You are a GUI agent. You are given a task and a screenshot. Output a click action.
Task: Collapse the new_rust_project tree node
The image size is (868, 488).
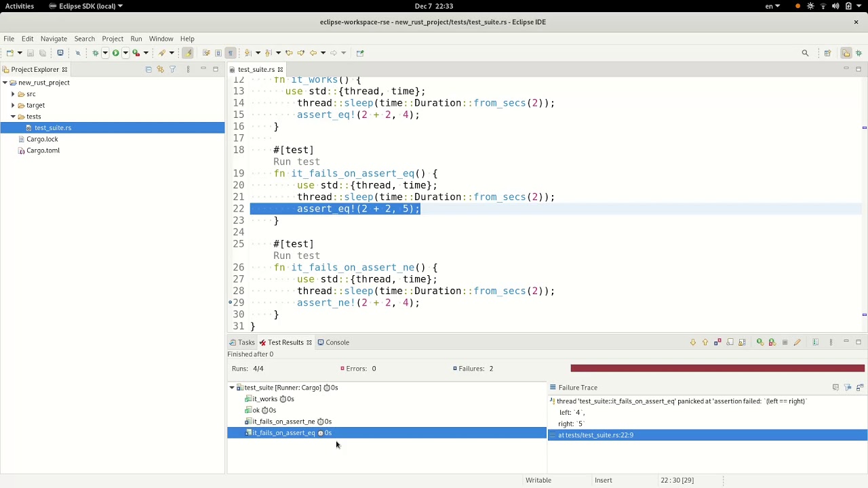pyautogui.click(x=5, y=83)
